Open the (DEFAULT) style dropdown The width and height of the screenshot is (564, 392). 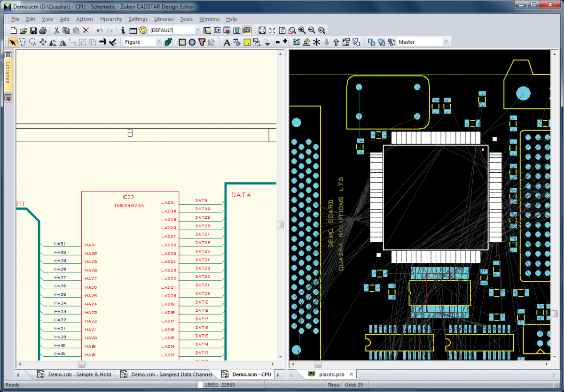[197, 30]
